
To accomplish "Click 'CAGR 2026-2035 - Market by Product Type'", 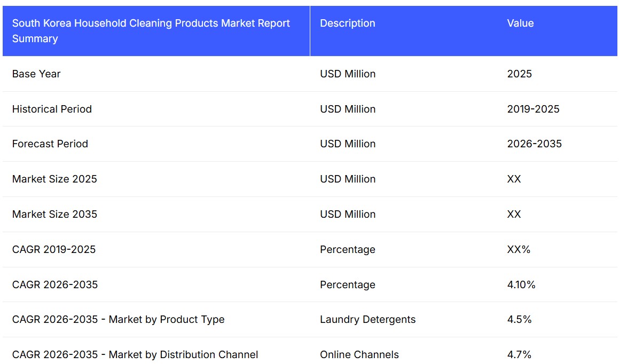I will click(x=118, y=320).
